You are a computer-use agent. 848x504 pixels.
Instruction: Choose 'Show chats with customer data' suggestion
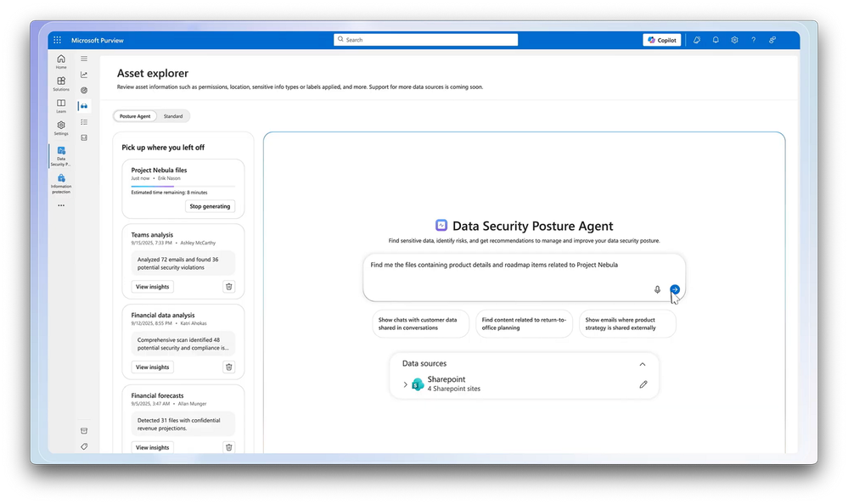click(x=420, y=324)
